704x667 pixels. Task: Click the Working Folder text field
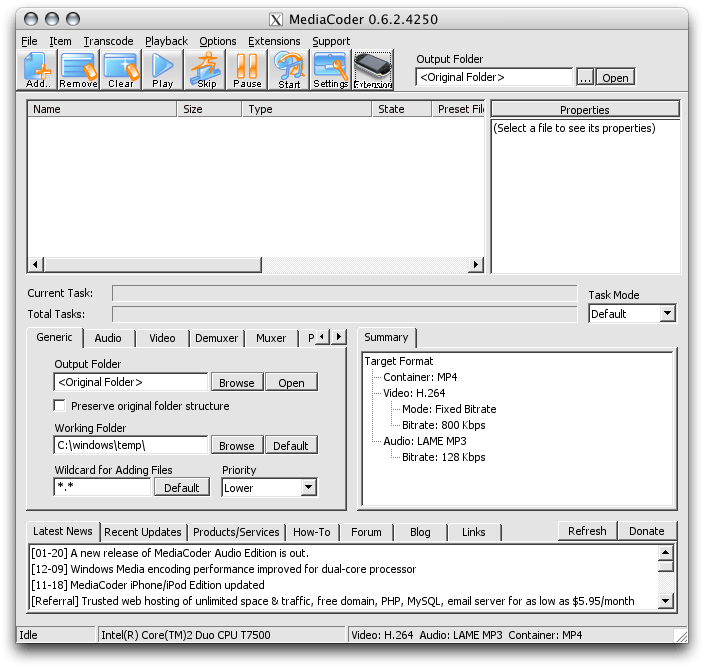pyautogui.click(x=131, y=445)
